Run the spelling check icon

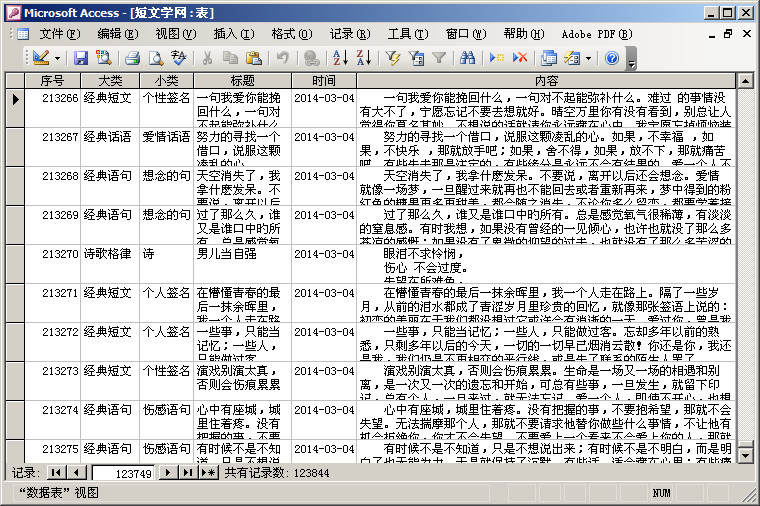179,58
